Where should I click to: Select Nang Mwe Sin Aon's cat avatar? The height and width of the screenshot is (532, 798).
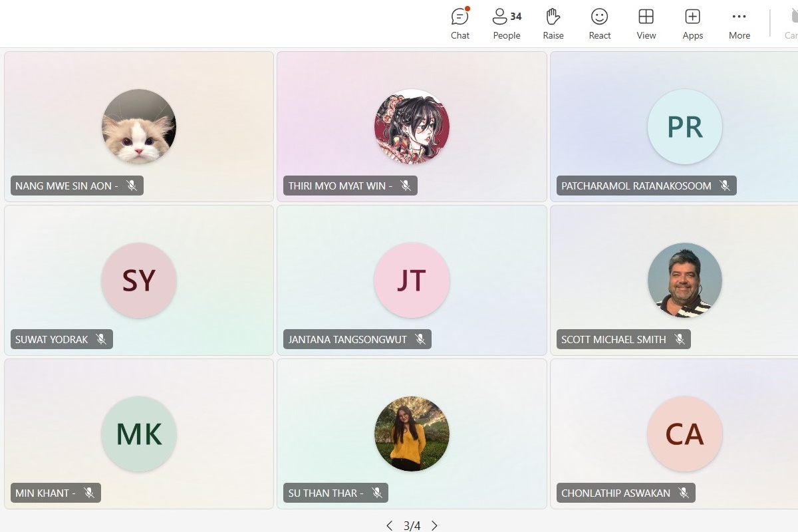click(x=139, y=126)
